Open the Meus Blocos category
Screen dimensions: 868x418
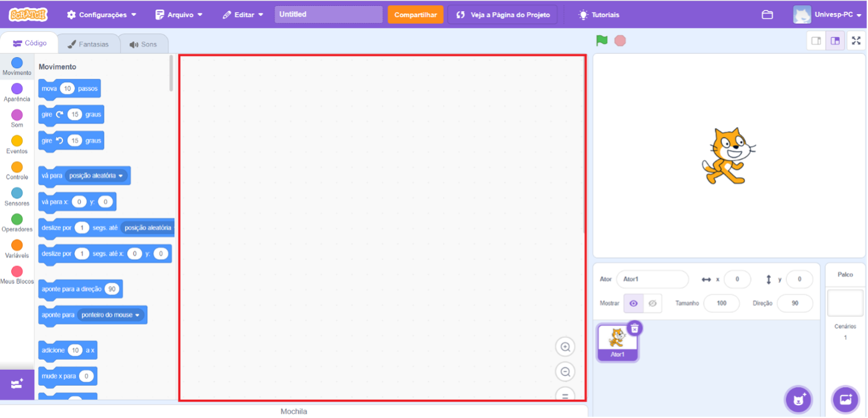[x=17, y=275]
